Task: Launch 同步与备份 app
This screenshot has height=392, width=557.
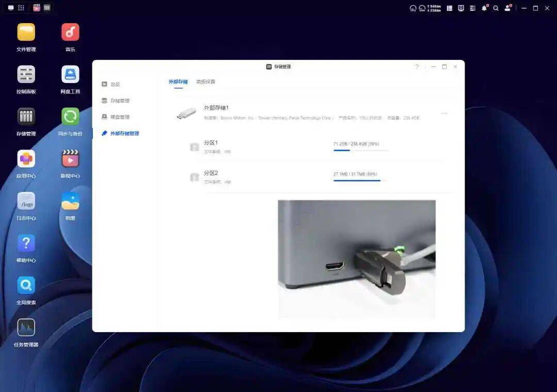Action: click(x=70, y=117)
